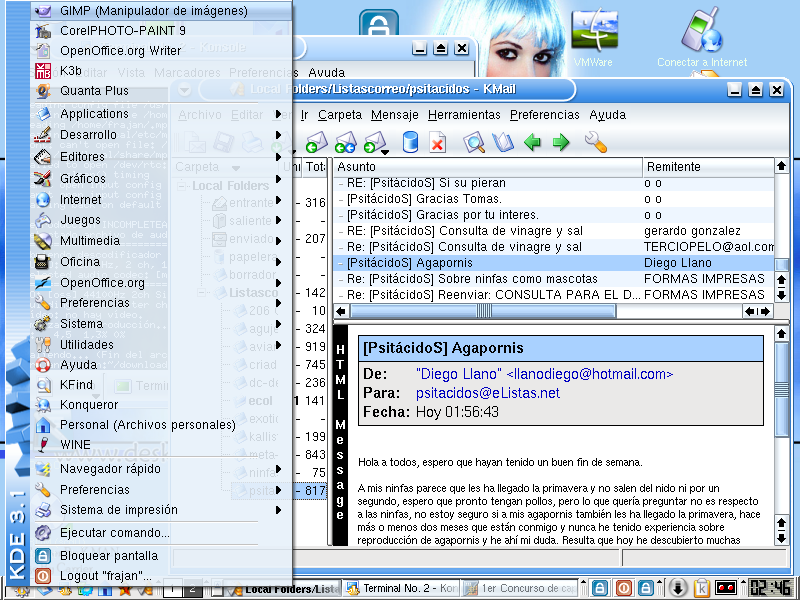
Task: Go to next message green arrow
Action: pos(561,142)
